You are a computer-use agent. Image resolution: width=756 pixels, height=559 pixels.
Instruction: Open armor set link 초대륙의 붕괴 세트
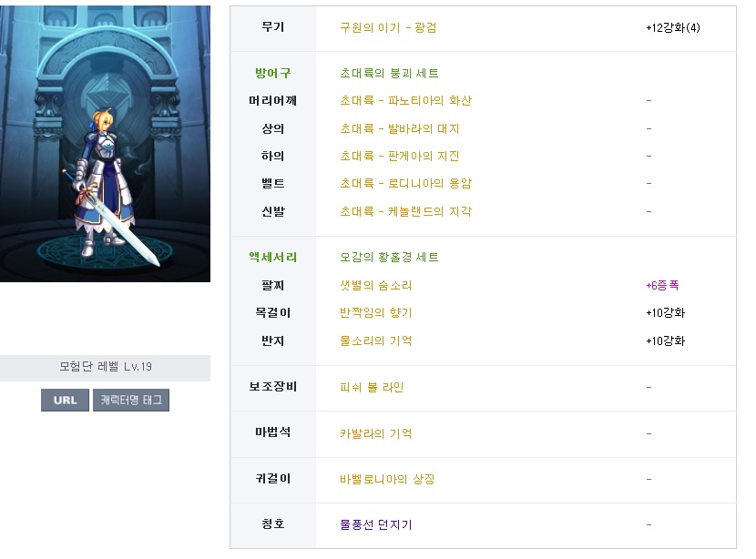click(389, 73)
